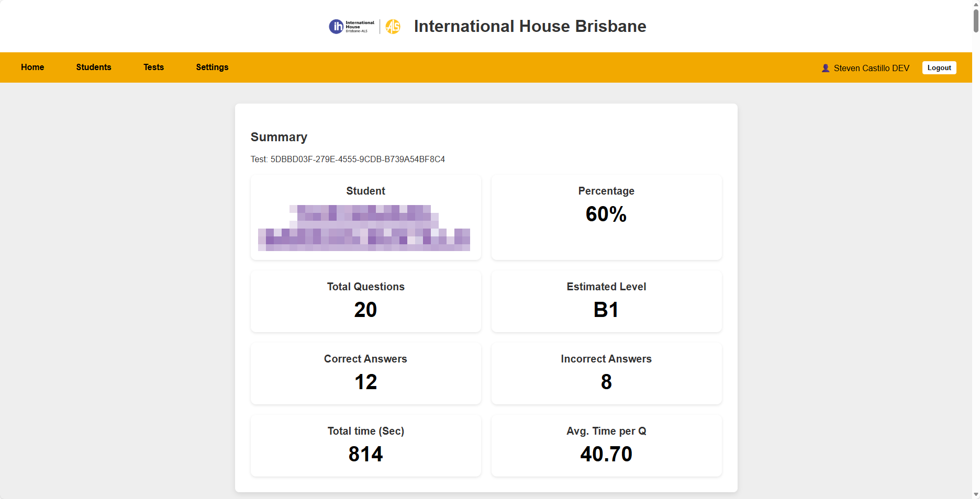Click the Total time (Sec) card
The image size is (980, 499).
(365, 446)
